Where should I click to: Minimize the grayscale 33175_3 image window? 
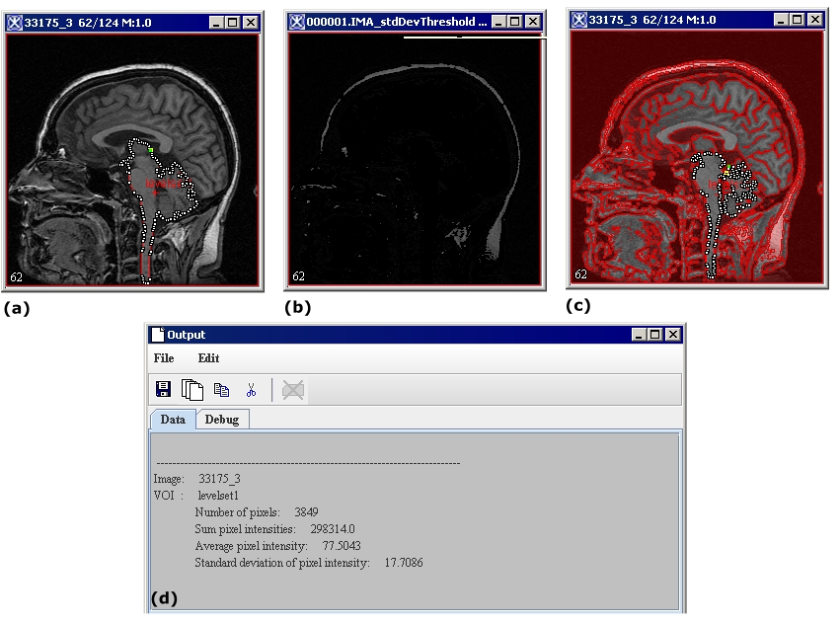click(216, 22)
